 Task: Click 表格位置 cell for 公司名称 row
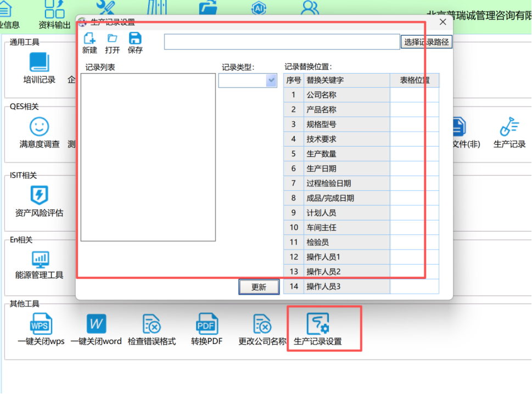(x=415, y=95)
